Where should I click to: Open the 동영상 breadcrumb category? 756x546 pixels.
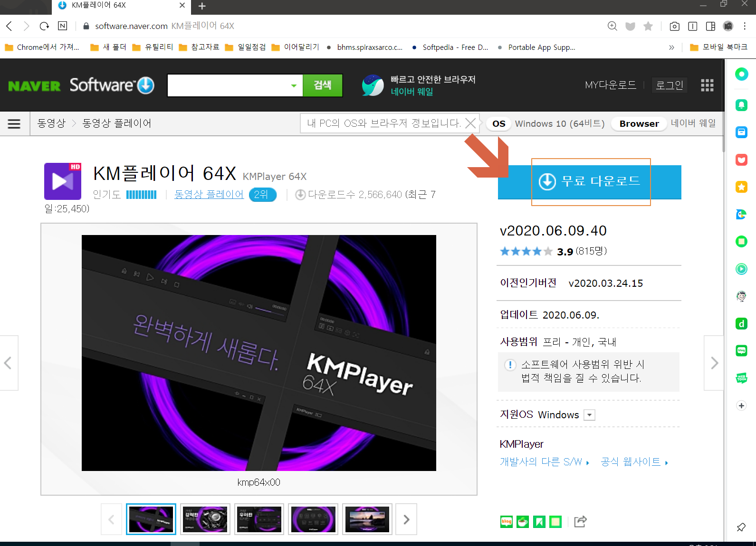click(51, 123)
